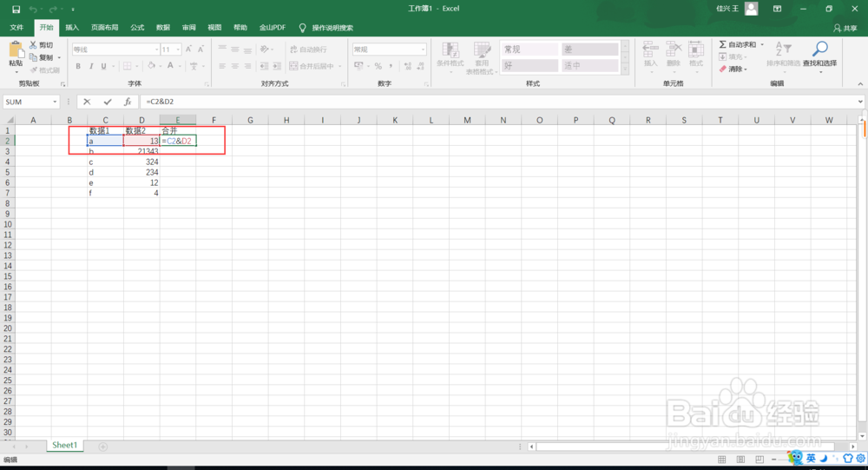Image resolution: width=868 pixels, height=470 pixels.
Task: Open the Clipboard (剪贴板) dialog launcher
Action: (63, 84)
